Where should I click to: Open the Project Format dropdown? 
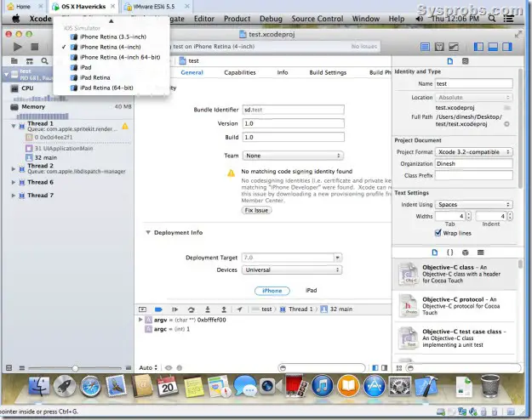[x=473, y=152]
